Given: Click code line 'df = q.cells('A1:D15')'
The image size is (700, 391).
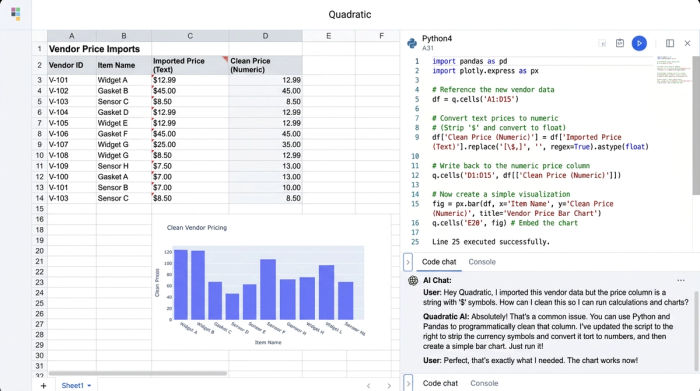Looking at the screenshot, I should coord(475,99).
